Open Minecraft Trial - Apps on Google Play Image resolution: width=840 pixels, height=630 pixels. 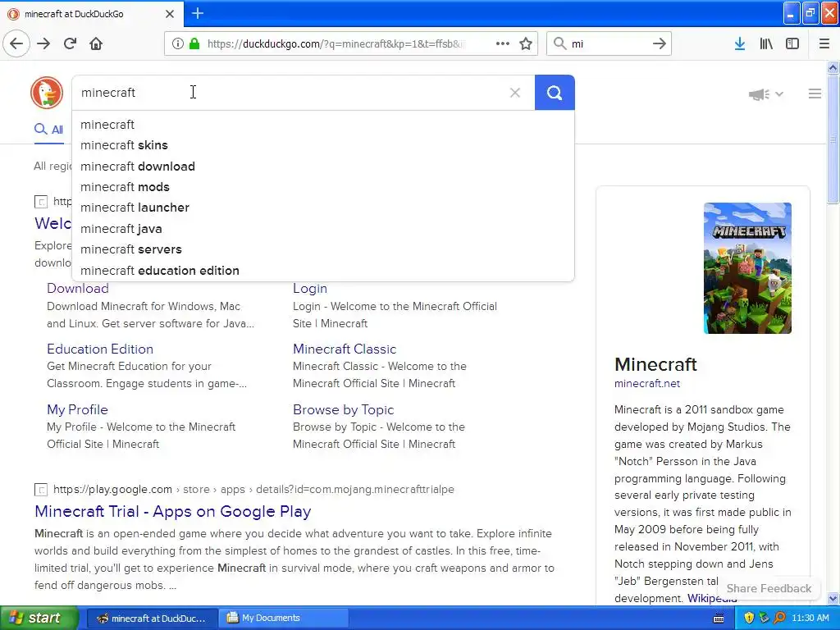[172, 511]
